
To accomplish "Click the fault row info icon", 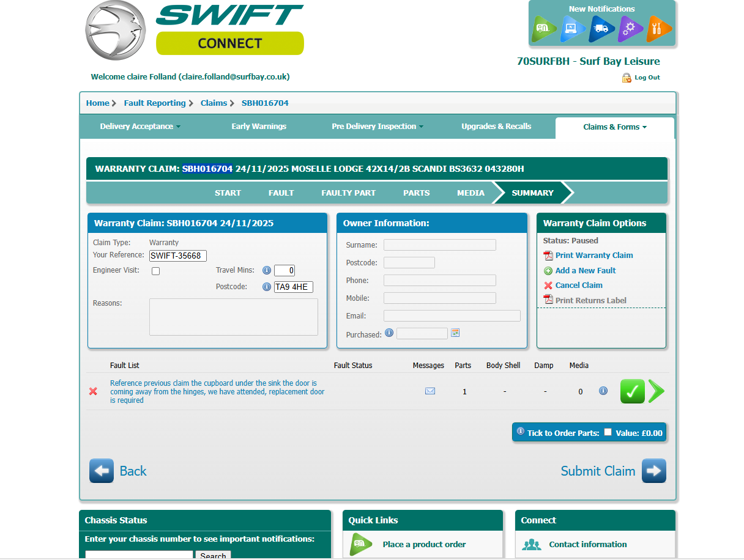I will 603,391.
